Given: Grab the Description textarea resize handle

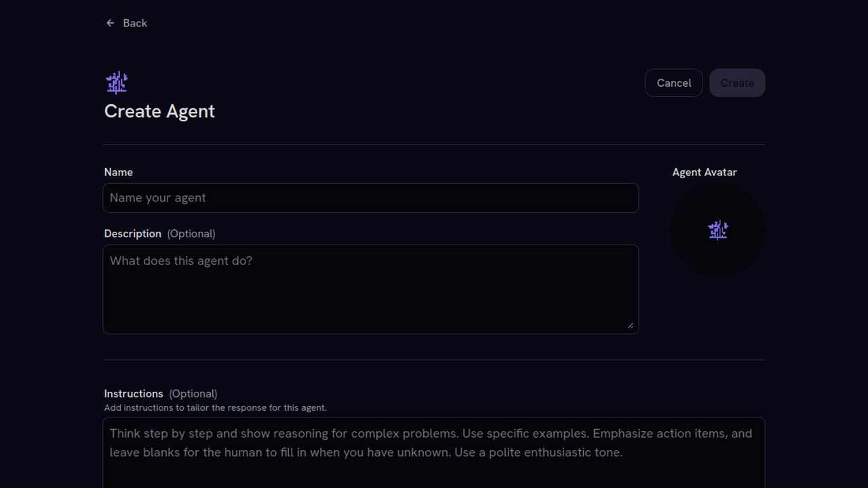Looking at the screenshot, I should tap(631, 326).
